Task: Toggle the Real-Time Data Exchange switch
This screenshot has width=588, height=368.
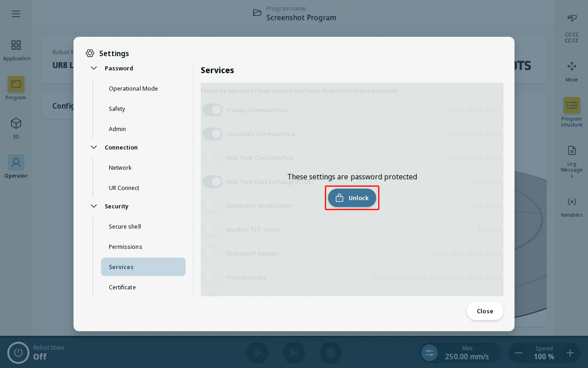Action: pos(213,182)
